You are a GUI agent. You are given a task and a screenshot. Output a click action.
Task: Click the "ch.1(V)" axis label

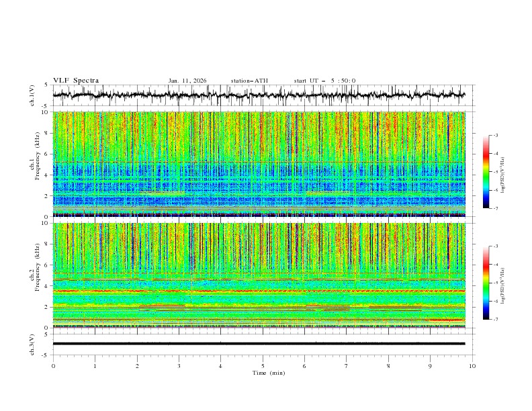click(x=32, y=95)
